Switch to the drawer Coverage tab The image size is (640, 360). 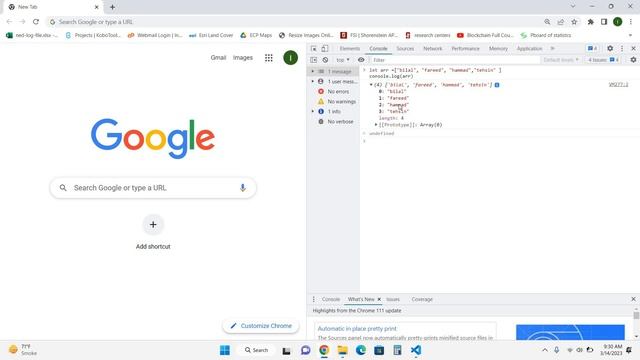tap(422, 299)
